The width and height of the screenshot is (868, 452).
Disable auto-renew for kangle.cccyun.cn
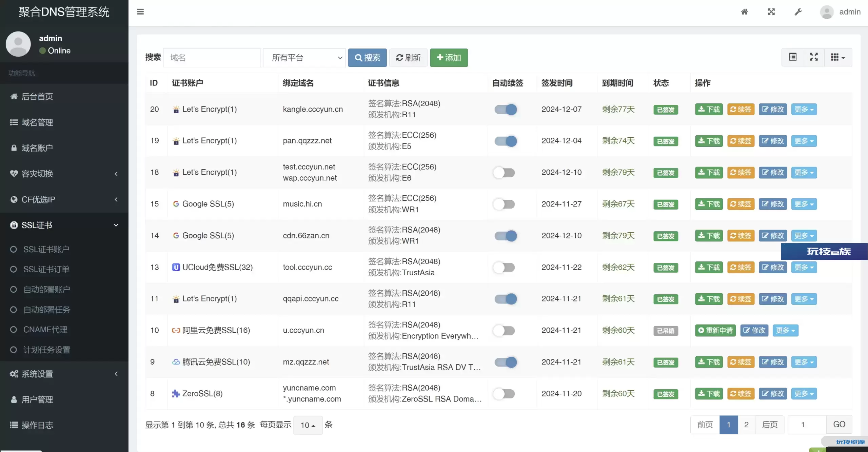(505, 109)
